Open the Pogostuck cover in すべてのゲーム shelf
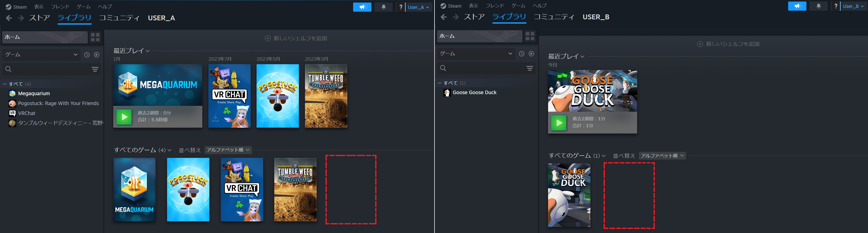The width and height of the screenshot is (868, 233). pos(188,190)
